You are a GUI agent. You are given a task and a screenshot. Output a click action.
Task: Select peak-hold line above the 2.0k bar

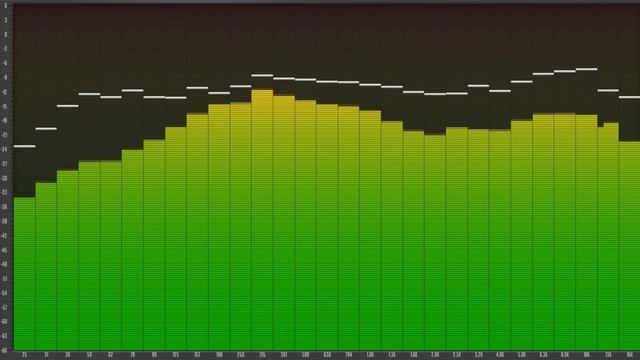pyautogui.click(x=435, y=94)
